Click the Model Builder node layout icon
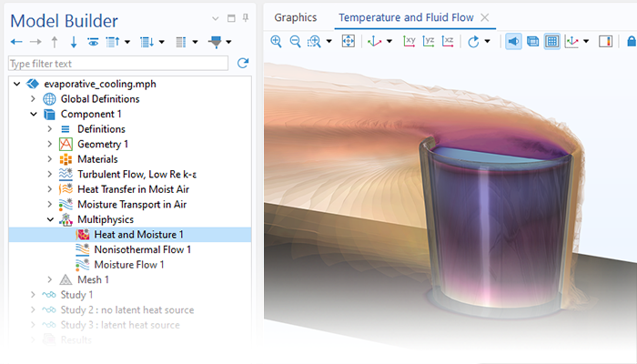The width and height of the screenshot is (637, 364). pyautogui.click(x=181, y=42)
